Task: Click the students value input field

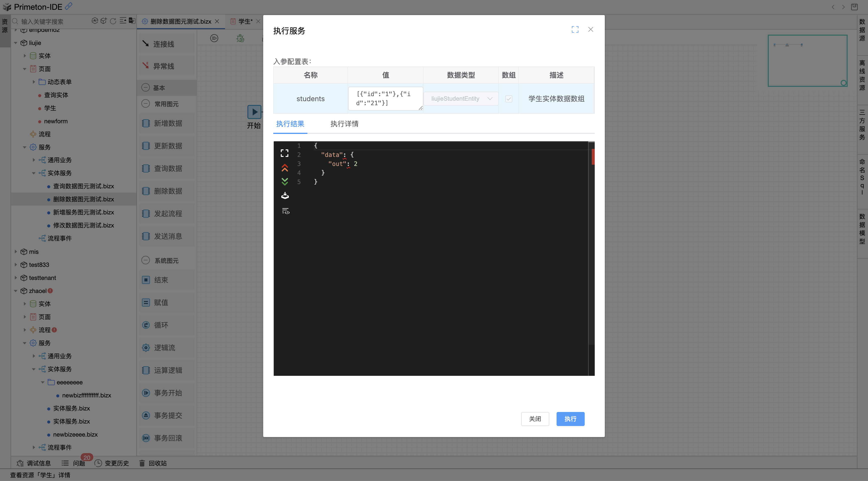Action: point(385,98)
